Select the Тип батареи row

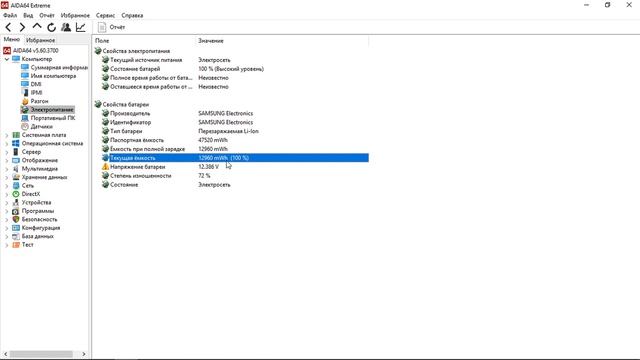231,131
